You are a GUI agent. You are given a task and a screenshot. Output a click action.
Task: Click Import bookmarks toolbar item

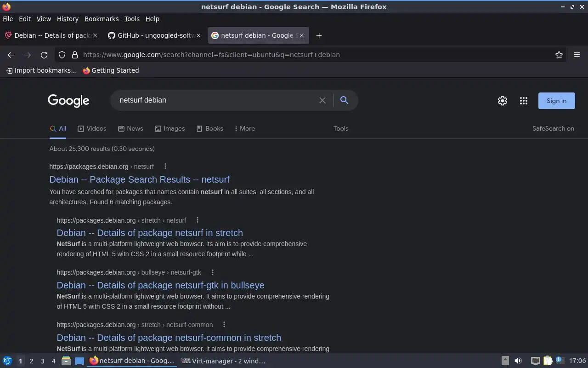click(x=41, y=70)
